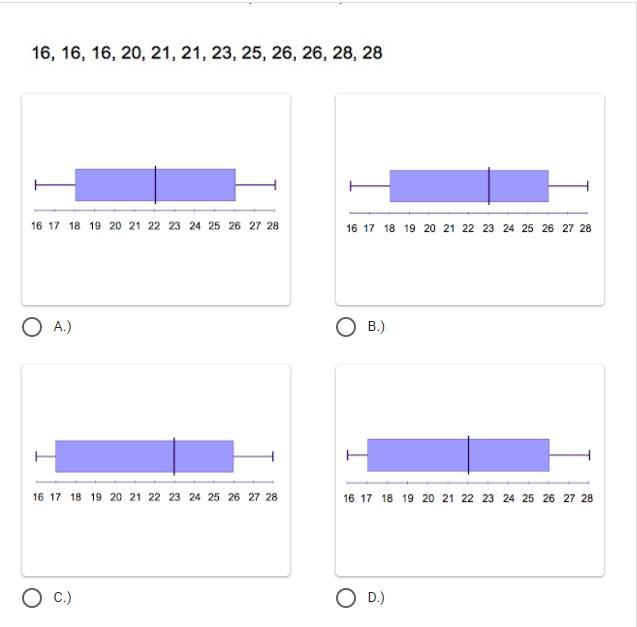The height and width of the screenshot is (627, 637).
Task: Click the "B.)" answer label
Action: coord(376,327)
